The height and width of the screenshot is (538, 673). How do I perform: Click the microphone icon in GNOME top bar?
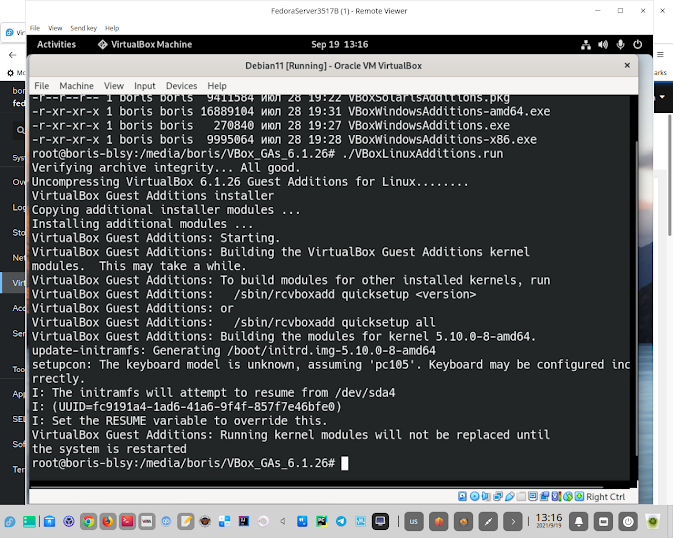[620, 45]
